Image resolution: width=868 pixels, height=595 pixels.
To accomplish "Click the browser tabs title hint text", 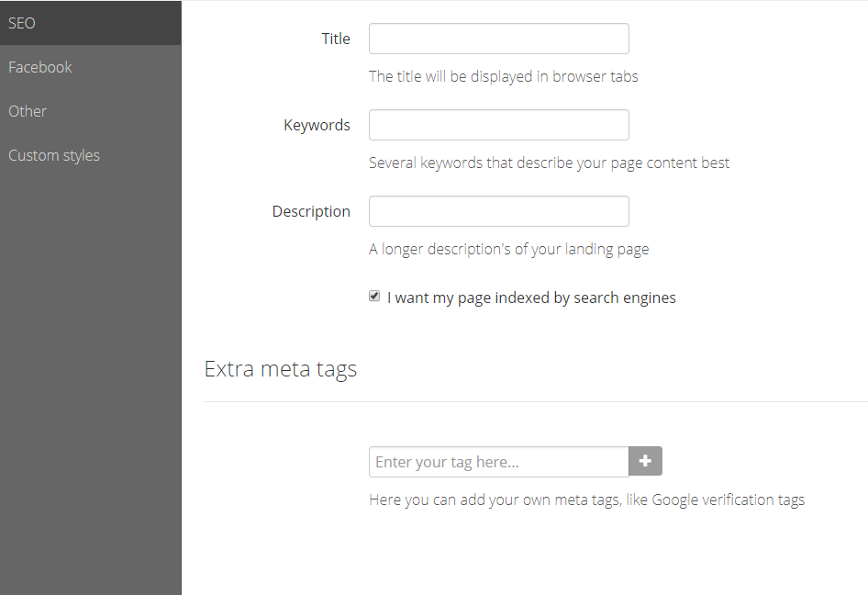I will [503, 76].
